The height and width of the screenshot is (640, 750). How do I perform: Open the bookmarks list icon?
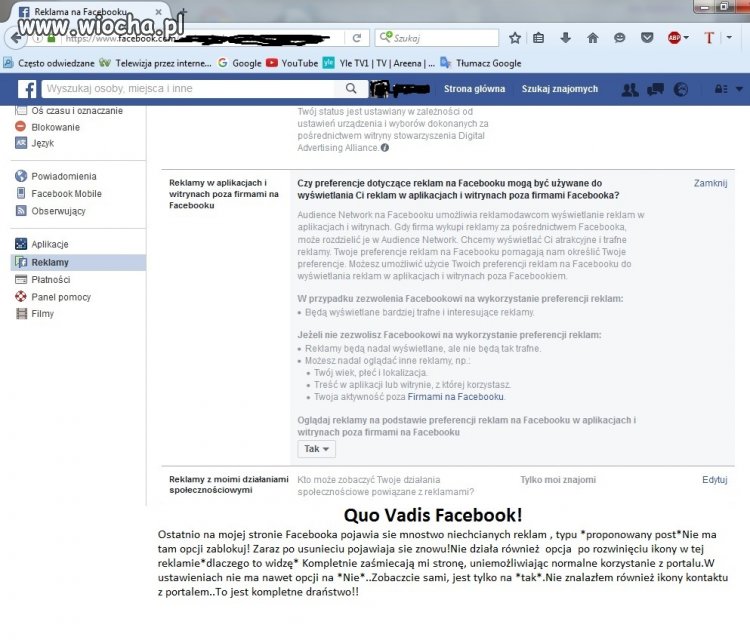[x=539, y=38]
